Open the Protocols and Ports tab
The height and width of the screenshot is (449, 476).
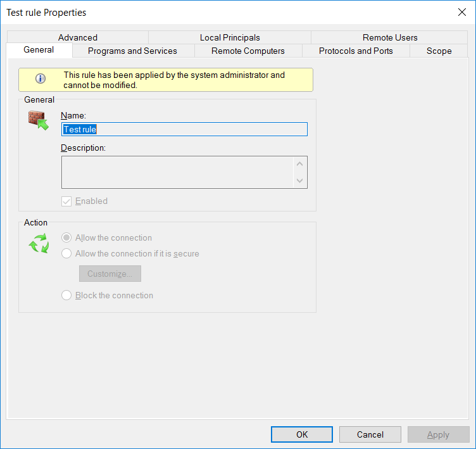click(356, 51)
